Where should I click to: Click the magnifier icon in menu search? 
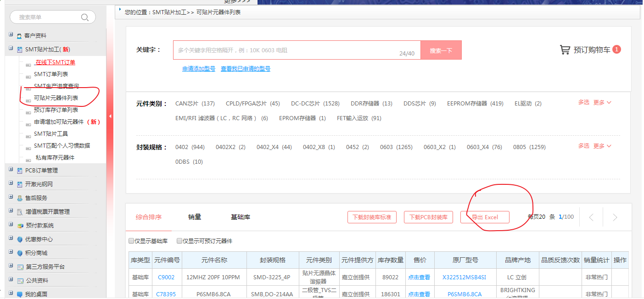click(x=84, y=17)
